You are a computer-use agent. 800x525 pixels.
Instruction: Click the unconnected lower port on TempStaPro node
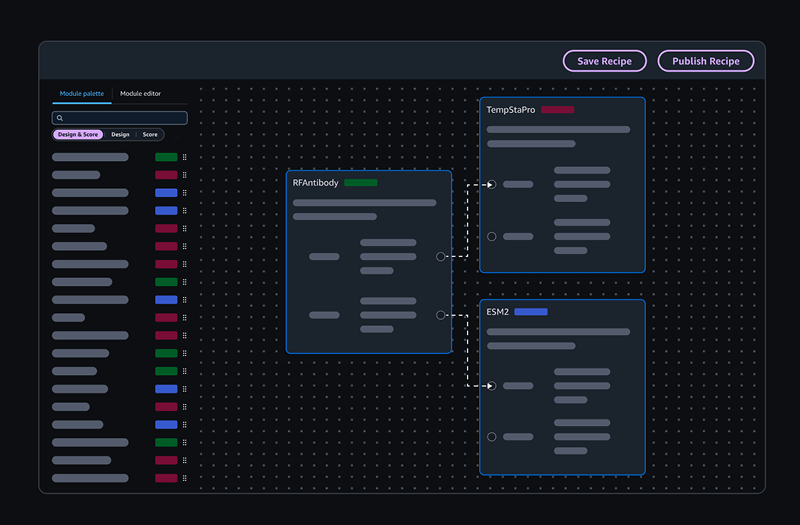point(491,237)
